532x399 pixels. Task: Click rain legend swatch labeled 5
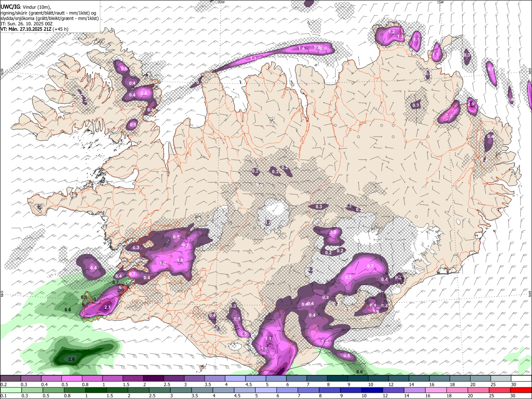[x=266, y=390]
